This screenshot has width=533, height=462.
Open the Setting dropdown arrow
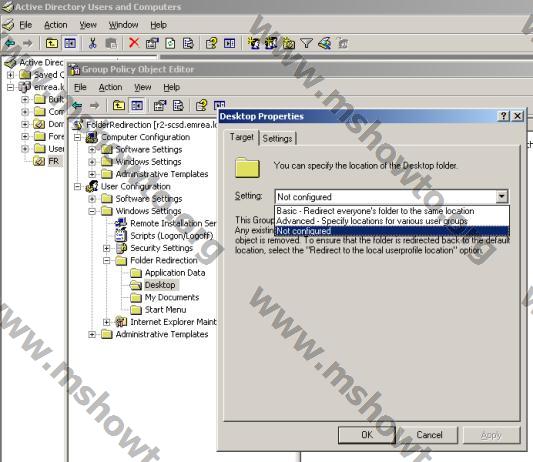coord(501,196)
